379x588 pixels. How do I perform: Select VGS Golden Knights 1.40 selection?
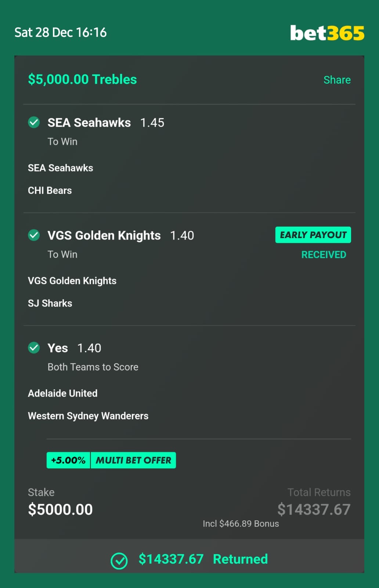[120, 235]
